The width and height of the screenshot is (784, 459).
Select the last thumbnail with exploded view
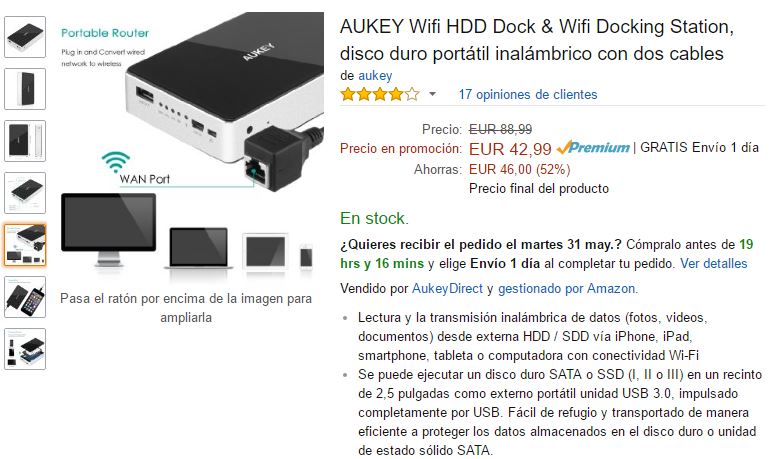25,349
